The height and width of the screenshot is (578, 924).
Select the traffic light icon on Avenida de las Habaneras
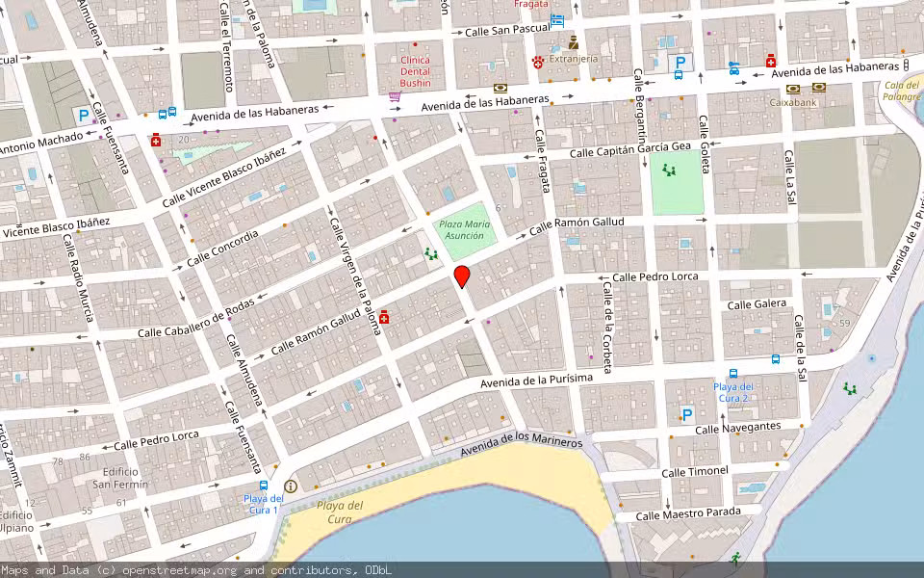point(907,66)
